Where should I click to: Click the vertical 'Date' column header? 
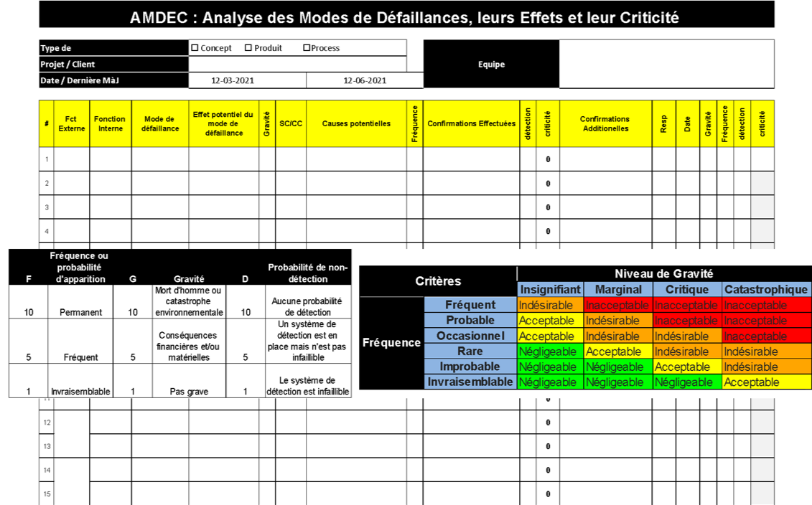pyautogui.click(x=688, y=123)
